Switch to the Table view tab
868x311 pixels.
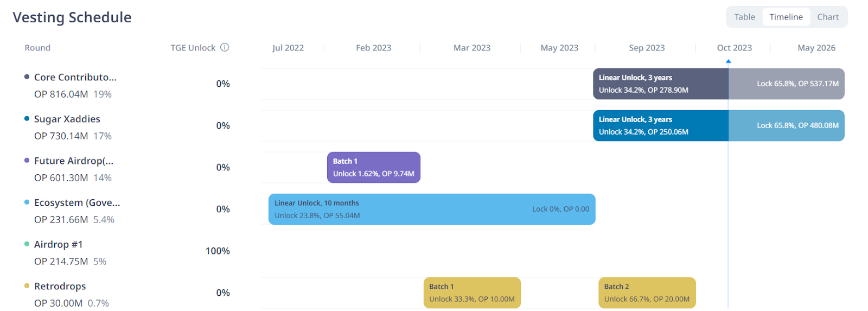tap(744, 17)
